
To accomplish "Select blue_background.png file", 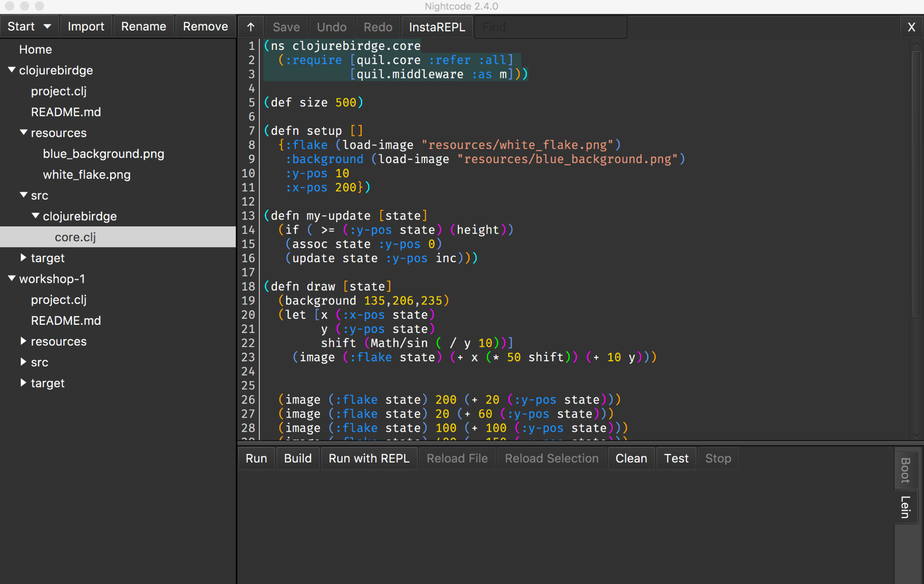I will (104, 154).
